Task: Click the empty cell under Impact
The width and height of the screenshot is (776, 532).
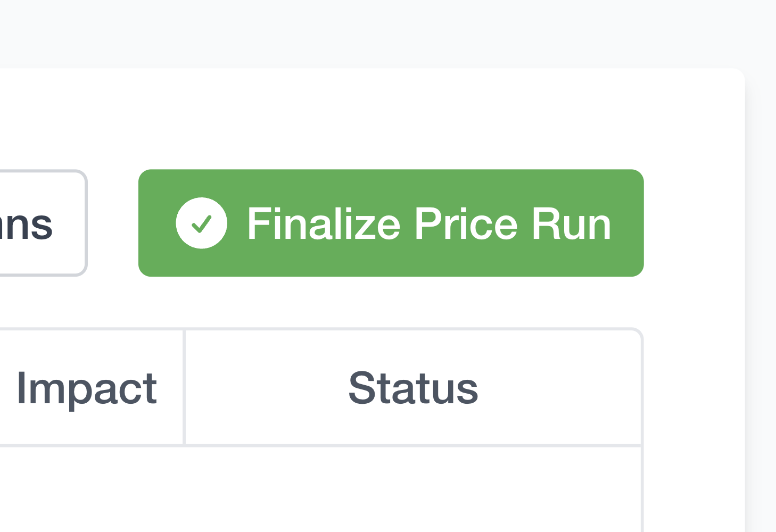Action: [91, 489]
